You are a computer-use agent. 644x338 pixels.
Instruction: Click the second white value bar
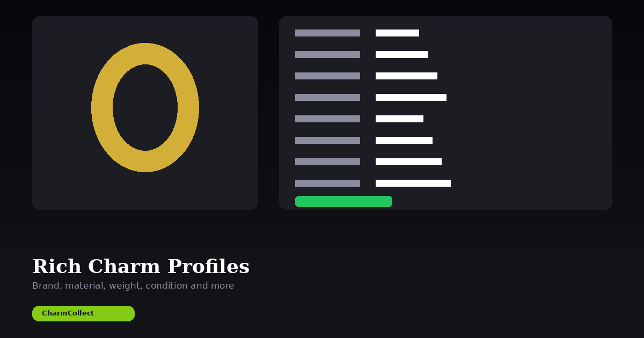tap(402, 54)
